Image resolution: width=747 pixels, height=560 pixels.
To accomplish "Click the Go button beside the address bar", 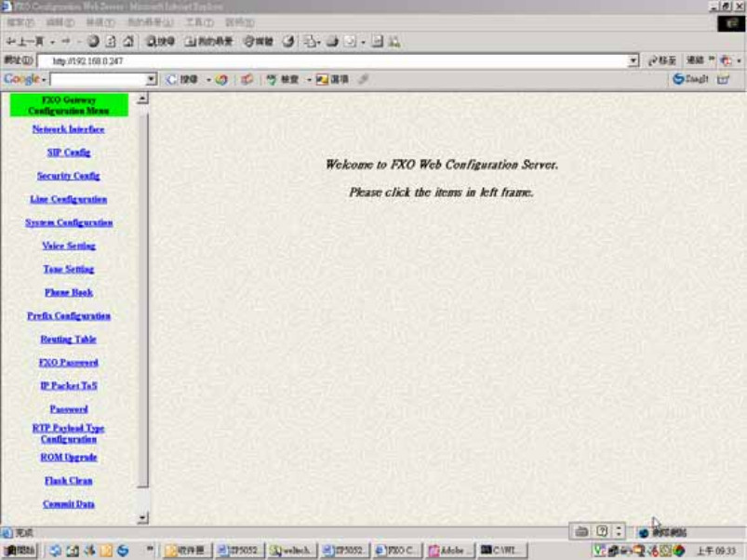I will [x=662, y=60].
